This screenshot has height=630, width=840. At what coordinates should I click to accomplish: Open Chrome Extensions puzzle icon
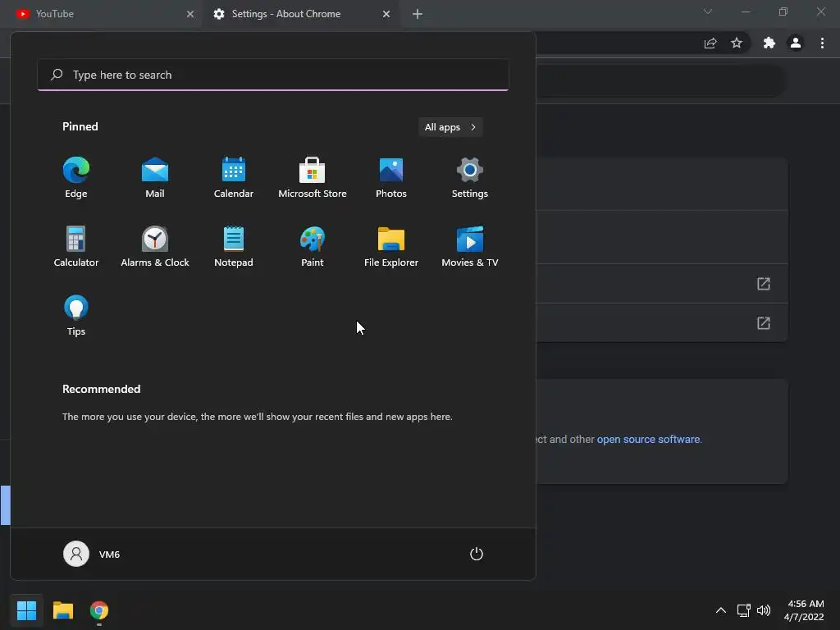(769, 43)
